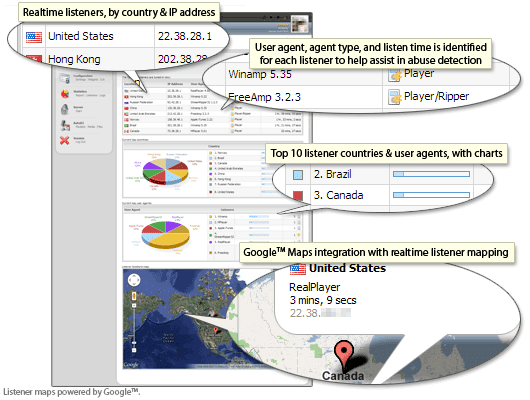Click the red X Session icon
The height and width of the screenshot is (400, 530).
pyautogui.click(x=65, y=140)
